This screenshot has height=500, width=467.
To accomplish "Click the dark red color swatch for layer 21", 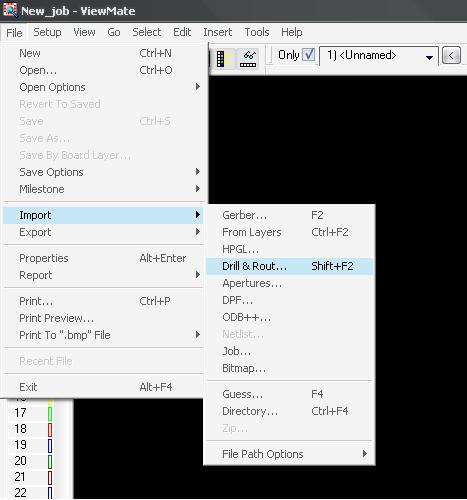I will [x=50, y=478].
